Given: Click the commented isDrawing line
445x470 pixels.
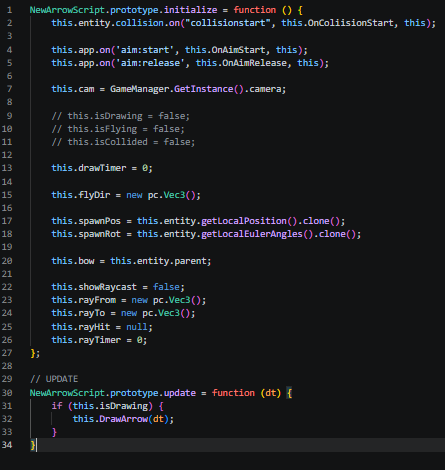Looking at the screenshot, I should (121, 116).
